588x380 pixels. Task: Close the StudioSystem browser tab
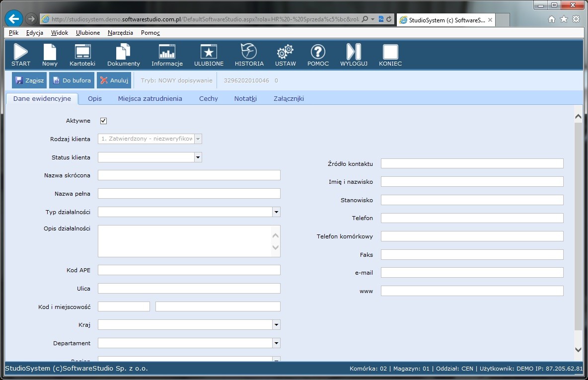[x=490, y=20]
